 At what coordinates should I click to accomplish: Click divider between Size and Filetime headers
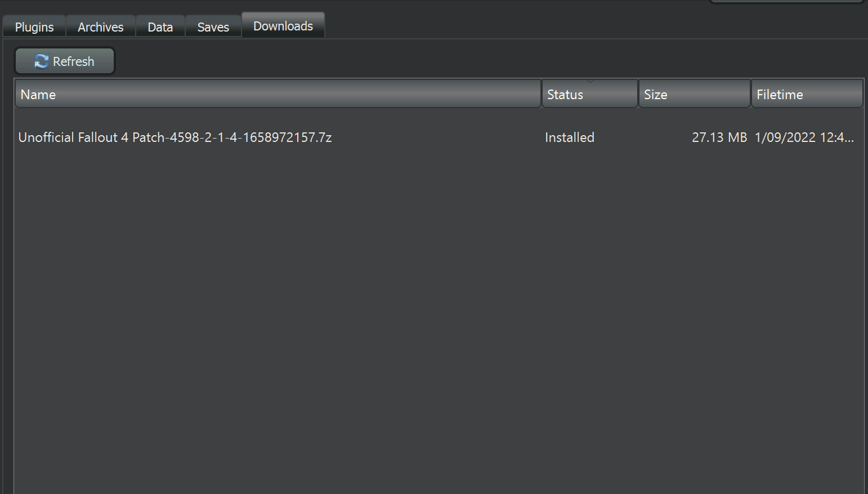tap(751, 94)
